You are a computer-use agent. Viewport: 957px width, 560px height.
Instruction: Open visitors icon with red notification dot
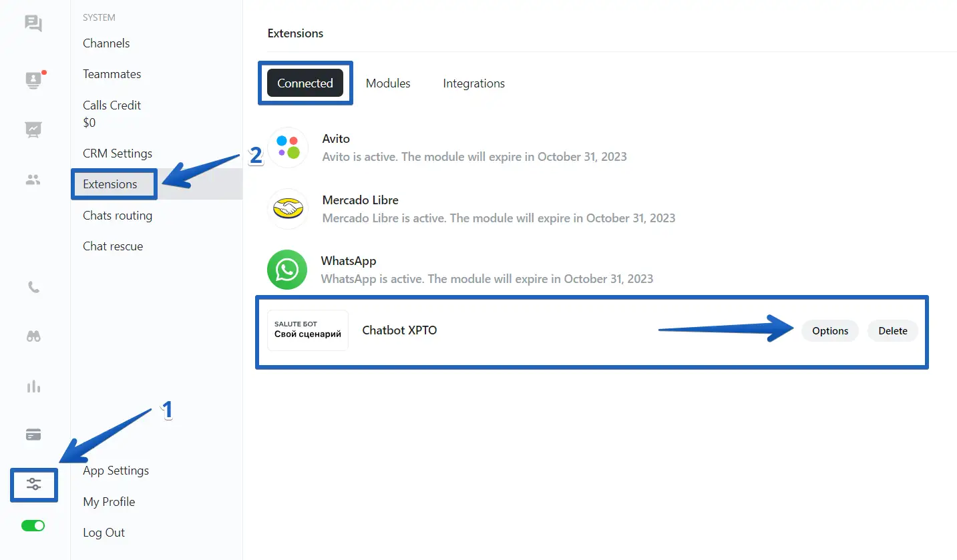point(33,80)
